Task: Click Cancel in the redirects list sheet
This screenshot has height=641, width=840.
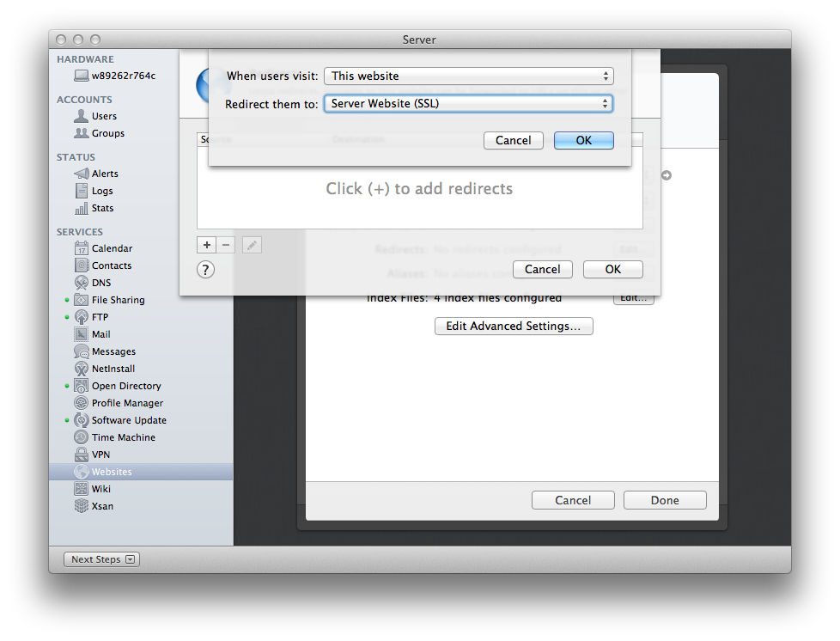Action: [543, 269]
